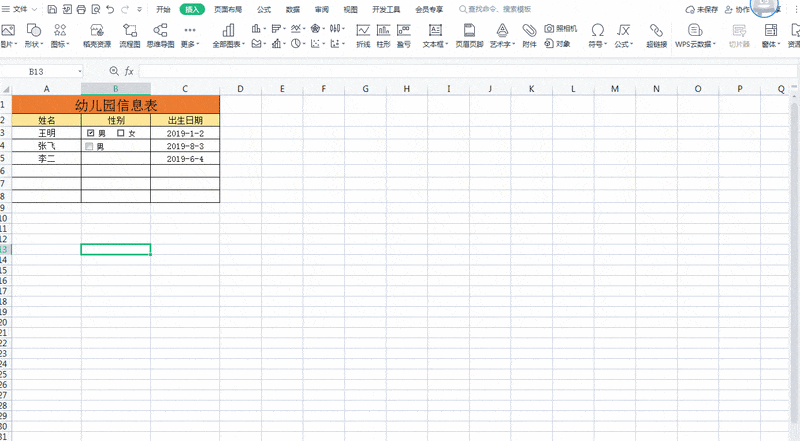800x441 pixels.
Task: Select the radar chart icon
Action: [x=315, y=28]
